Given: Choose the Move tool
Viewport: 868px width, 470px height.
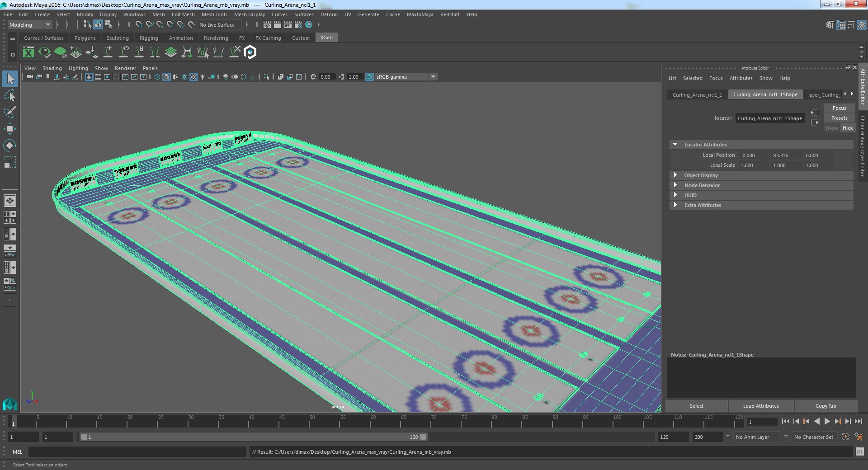Looking at the screenshot, I should 10,129.
